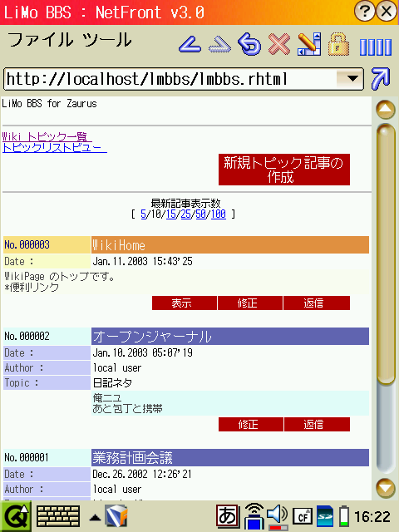Expand the input method selector up-arrow
This screenshot has width=399, height=532.
[x=95, y=518]
